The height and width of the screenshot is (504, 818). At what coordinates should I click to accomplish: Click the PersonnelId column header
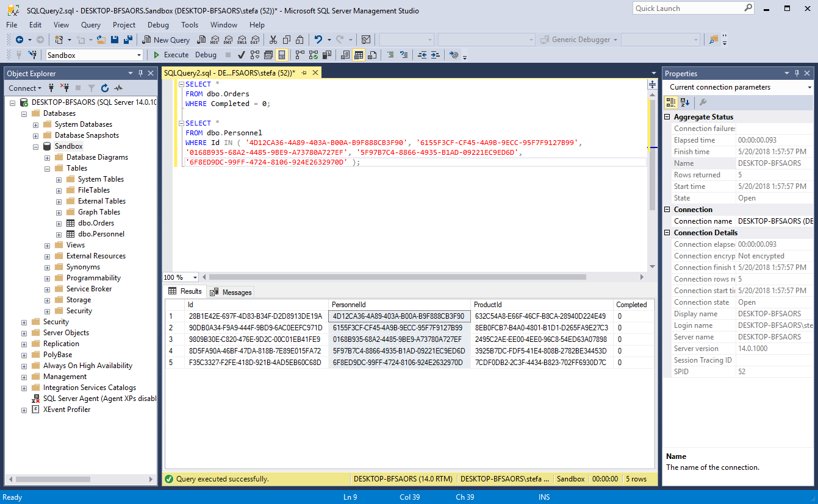(400, 305)
